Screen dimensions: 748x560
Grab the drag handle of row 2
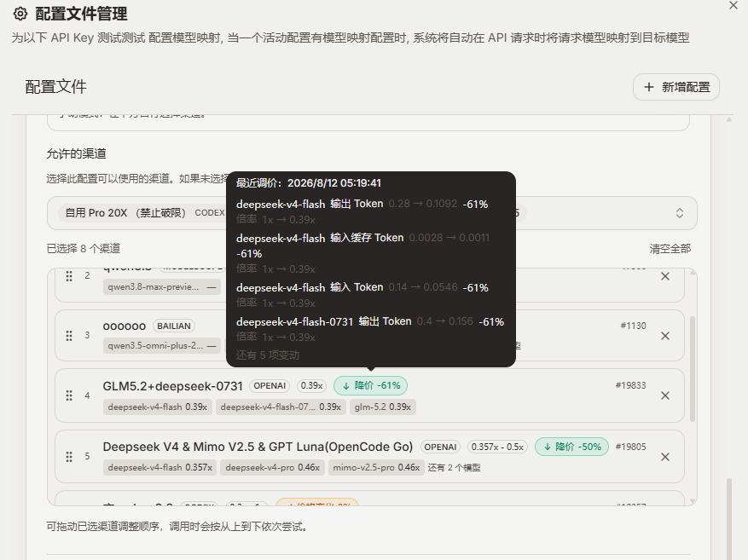(x=69, y=276)
